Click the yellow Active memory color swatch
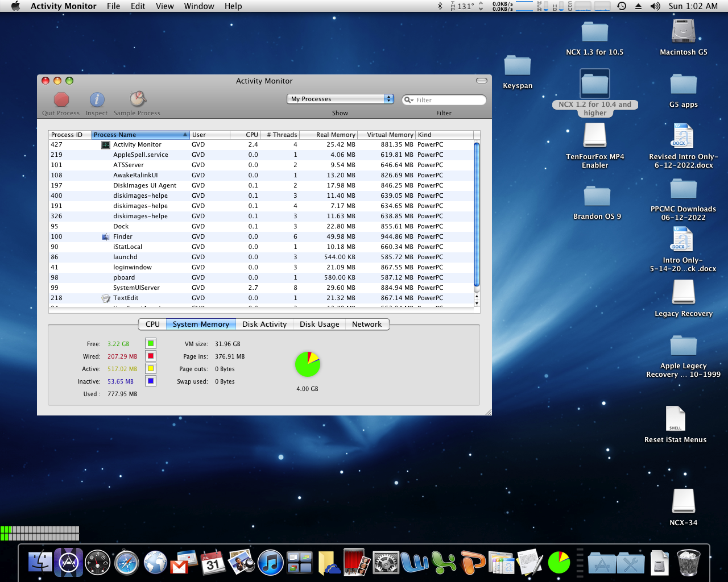This screenshot has width=728, height=582. tap(151, 368)
